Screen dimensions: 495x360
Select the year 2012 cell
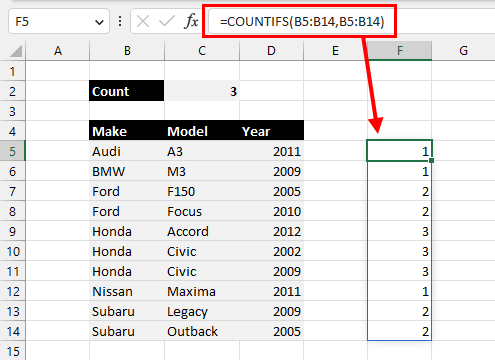tap(272, 231)
